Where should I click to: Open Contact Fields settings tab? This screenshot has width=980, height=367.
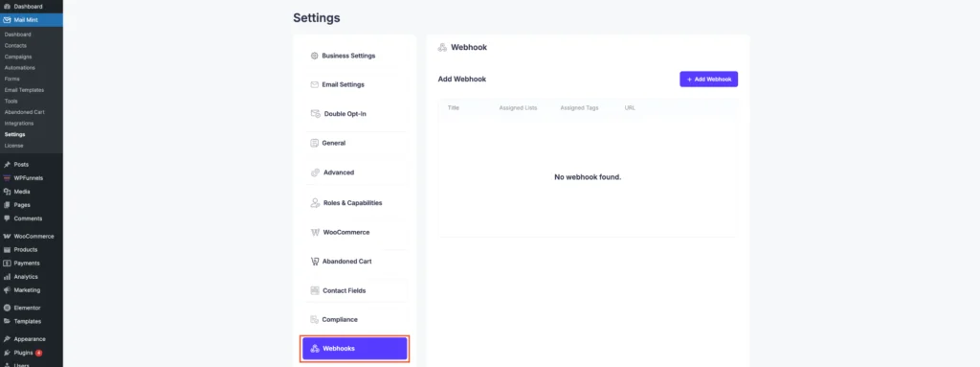[355, 290]
